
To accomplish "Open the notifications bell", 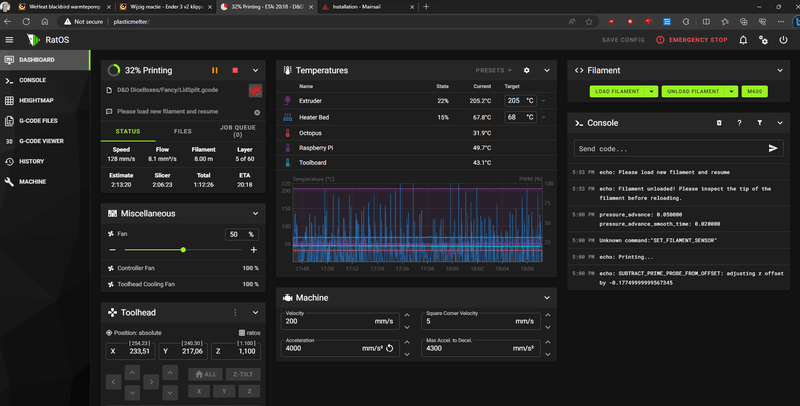I will pos(743,40).
